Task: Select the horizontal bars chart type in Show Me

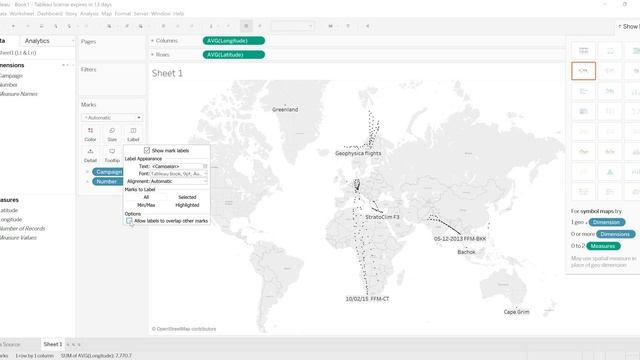Action: pos(583,91)
